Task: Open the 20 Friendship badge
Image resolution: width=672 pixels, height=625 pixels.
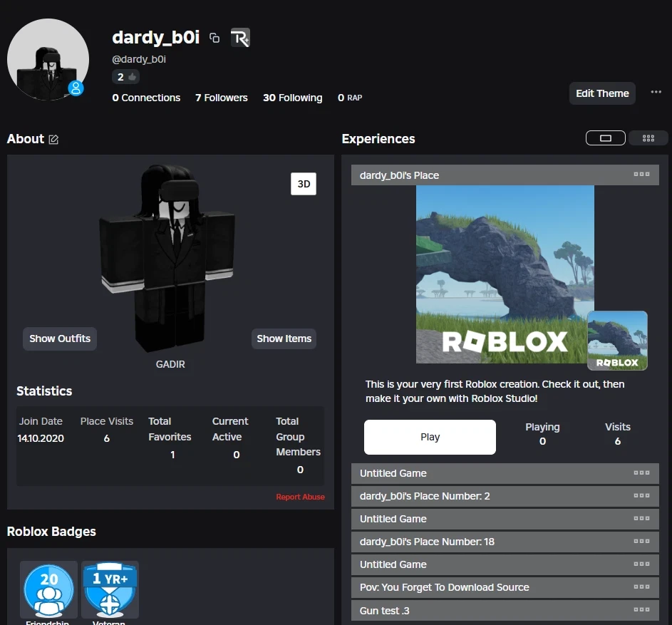Action: (x=48, y=590)
